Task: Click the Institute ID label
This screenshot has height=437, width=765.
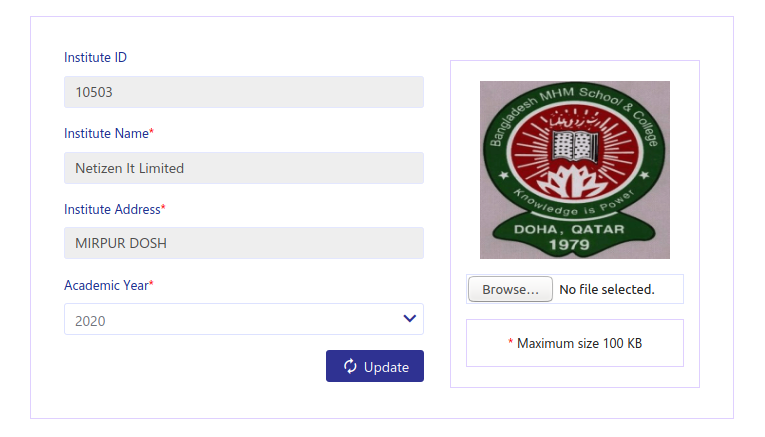Action: [x=95, y=57]
